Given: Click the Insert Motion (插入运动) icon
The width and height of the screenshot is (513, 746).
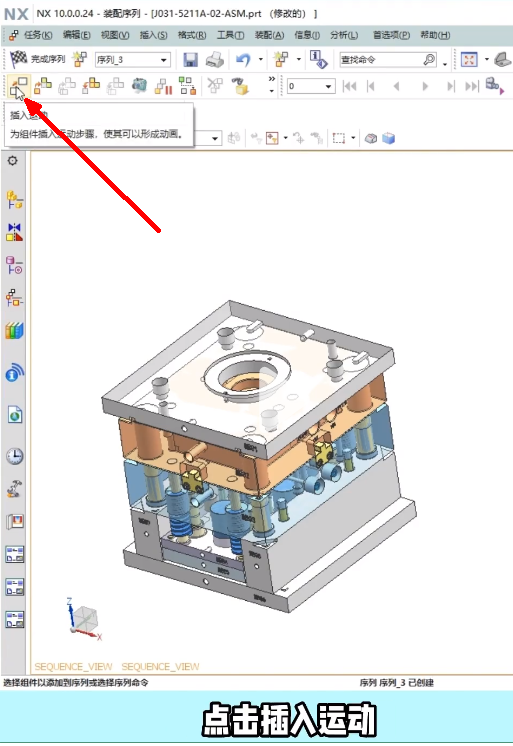Looking at the screenshot, I should tap(19, 86).
